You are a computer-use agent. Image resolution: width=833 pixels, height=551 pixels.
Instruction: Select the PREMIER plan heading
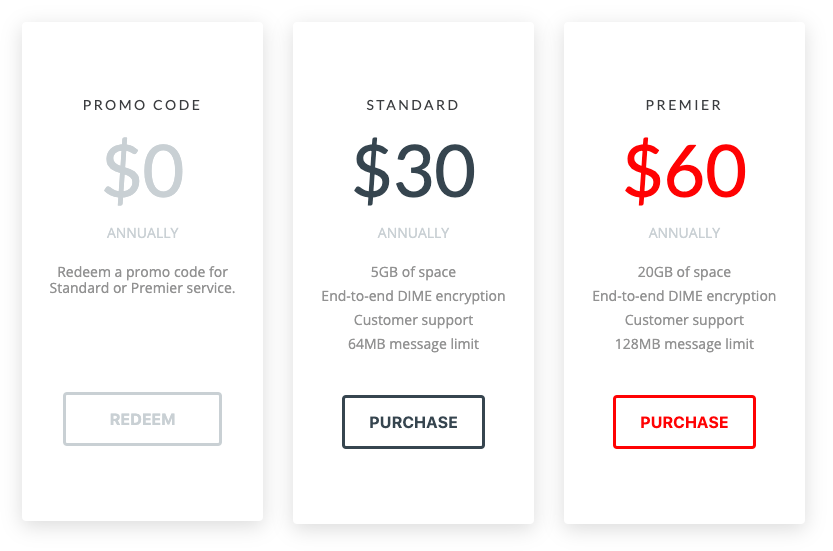[684, 105]
